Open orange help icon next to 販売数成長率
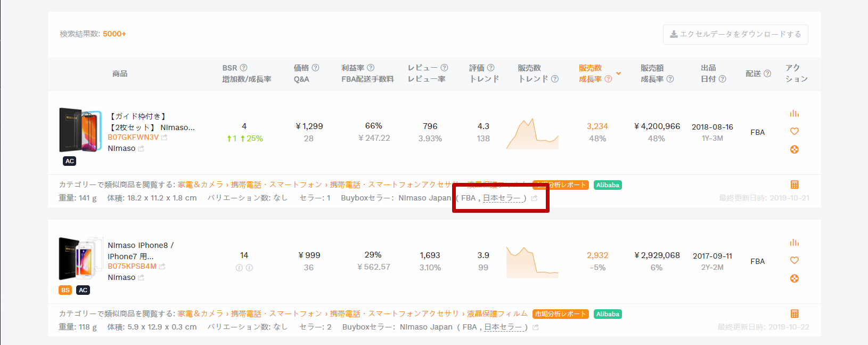This screenshot has height=345, width=868. (608, 79)
